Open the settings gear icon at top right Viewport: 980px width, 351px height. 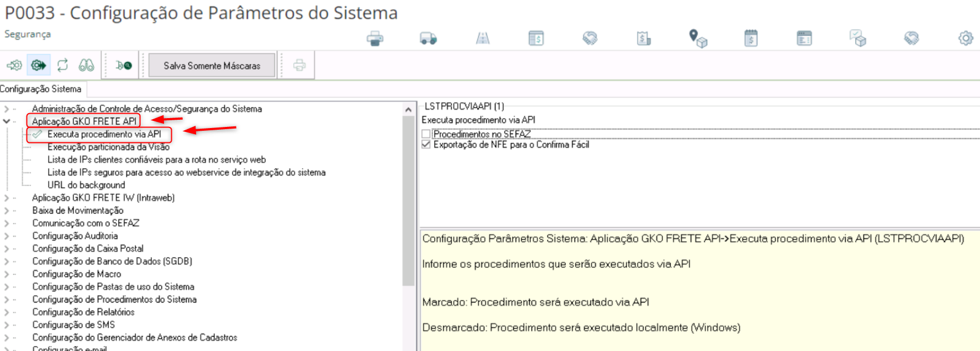[965, 38]
